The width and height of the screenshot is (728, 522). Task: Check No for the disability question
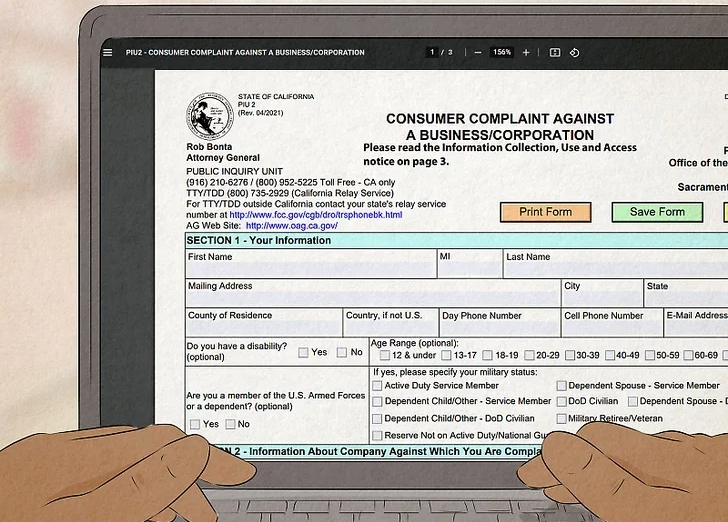click(x=342, y=352)
